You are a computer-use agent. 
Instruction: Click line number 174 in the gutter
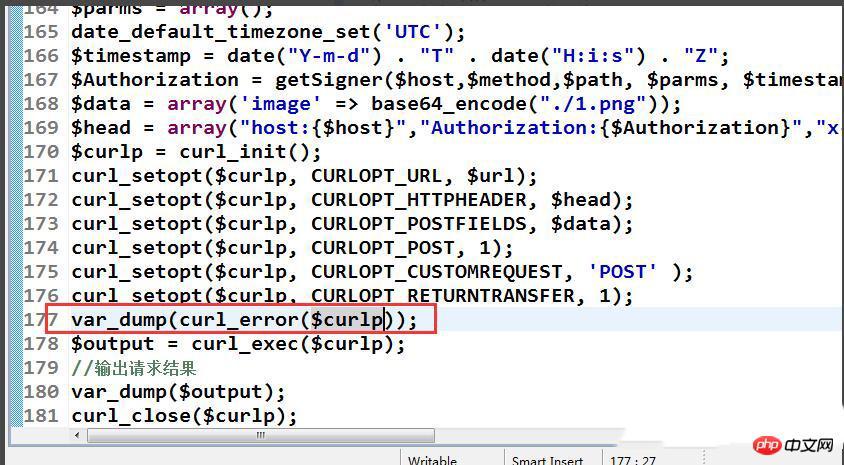pyautogui.click(x=41, y=248)
